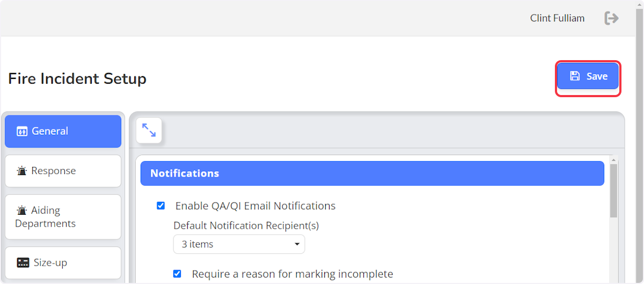Click the General tab sliders icon
Image resolution: width=644 pixels, height=284 pixels.
(22, 132)
